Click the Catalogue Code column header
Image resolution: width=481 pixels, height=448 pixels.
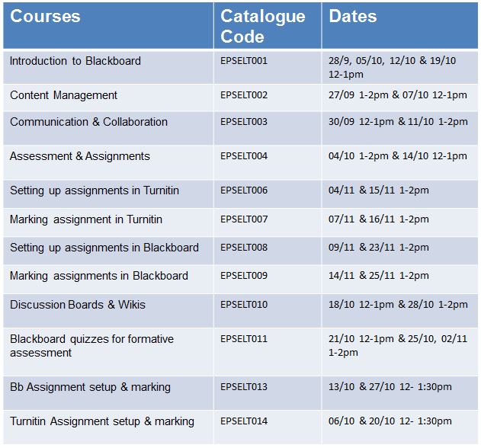tap(268, 25)
